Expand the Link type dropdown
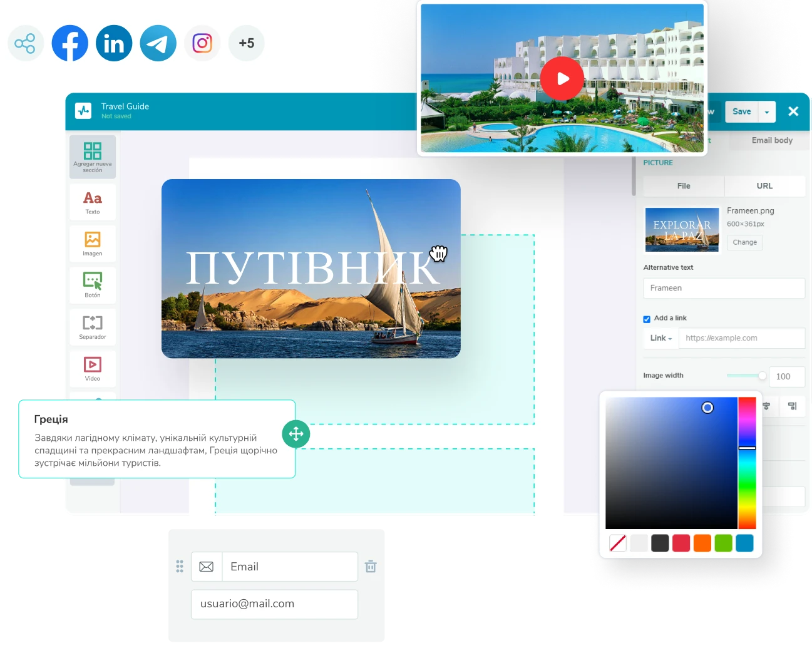The image size is (812, 653). click(x=660, y=338)
